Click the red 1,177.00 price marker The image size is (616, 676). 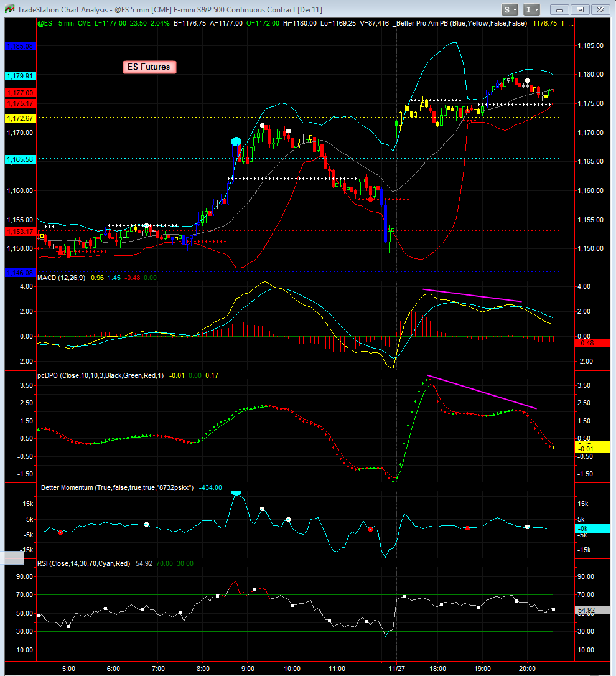[21, 93]
